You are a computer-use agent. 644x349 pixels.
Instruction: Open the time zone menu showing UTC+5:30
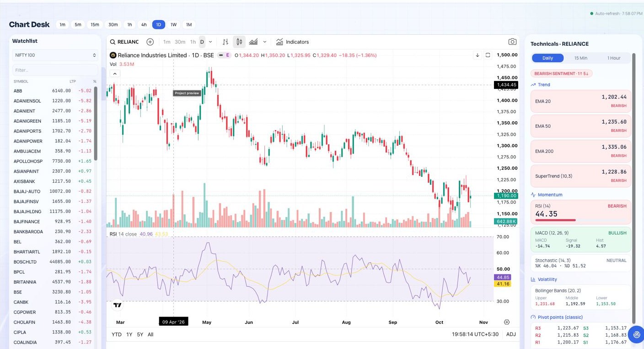click(475, 334)
